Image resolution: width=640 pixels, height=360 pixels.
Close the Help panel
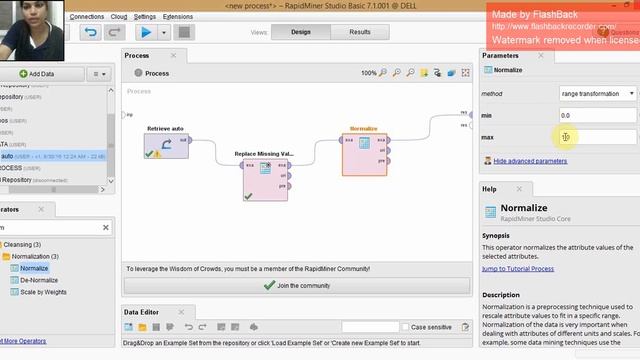pos(519,189)
